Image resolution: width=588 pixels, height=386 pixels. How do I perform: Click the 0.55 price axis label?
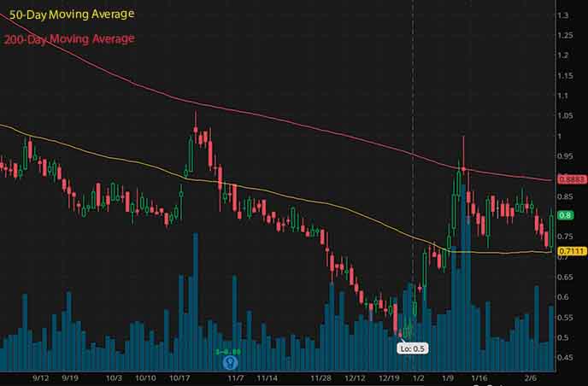click(x=565, y=318)
